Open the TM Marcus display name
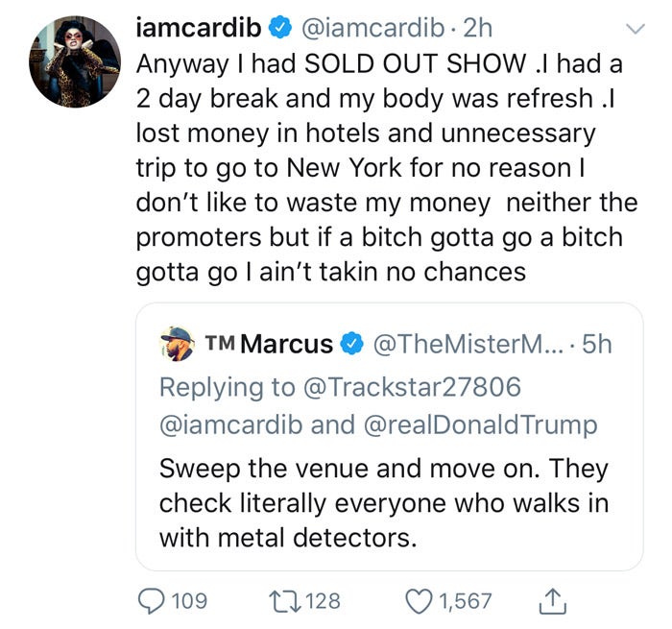This screenshot has width=672, height=629. [270, 344]
